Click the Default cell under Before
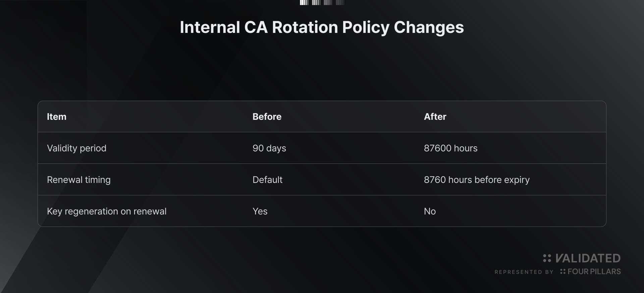 click(x=267, y=180)
